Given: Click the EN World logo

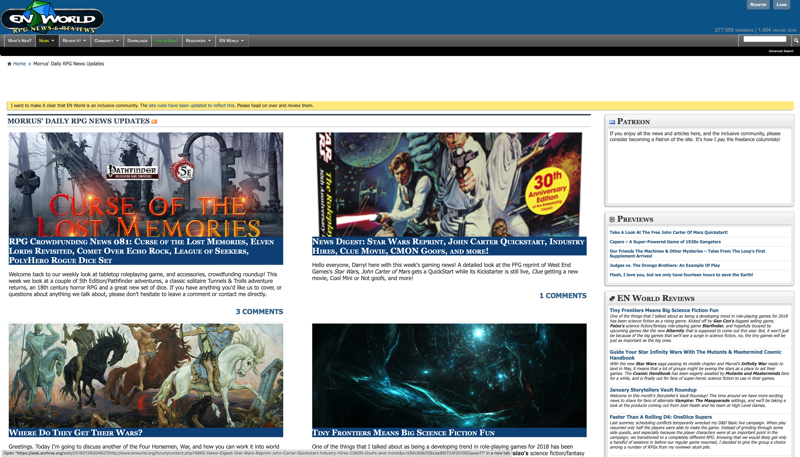Looking at the screenshot, I should click(53, 17).
